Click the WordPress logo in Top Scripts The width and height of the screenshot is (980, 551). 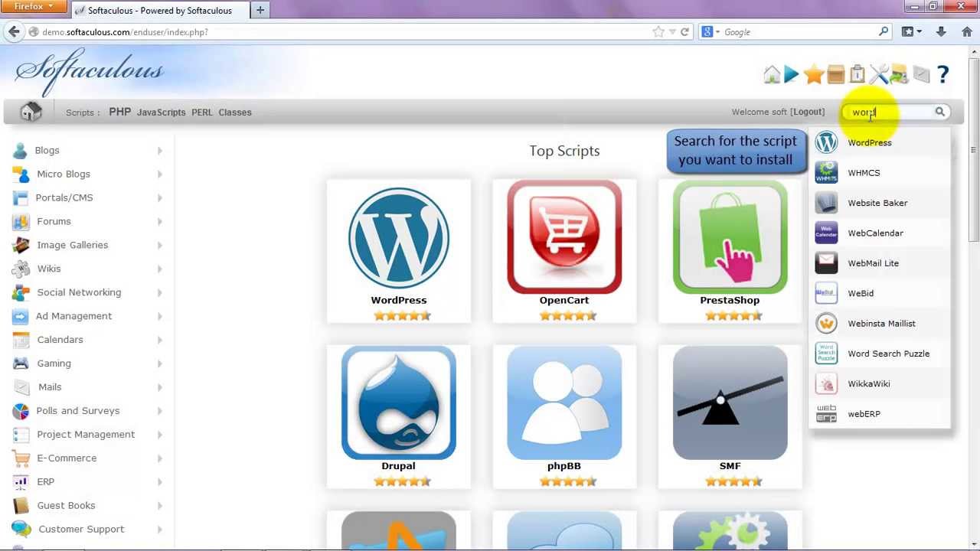tap(399, 238)
